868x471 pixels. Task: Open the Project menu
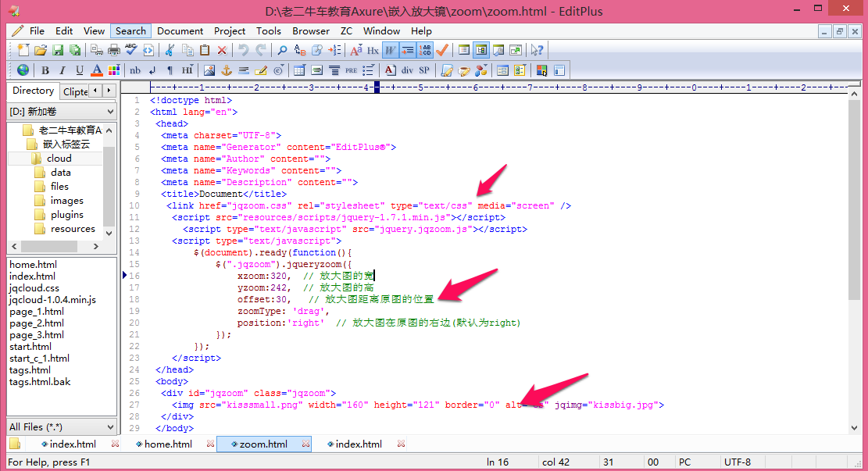[230, 31]
